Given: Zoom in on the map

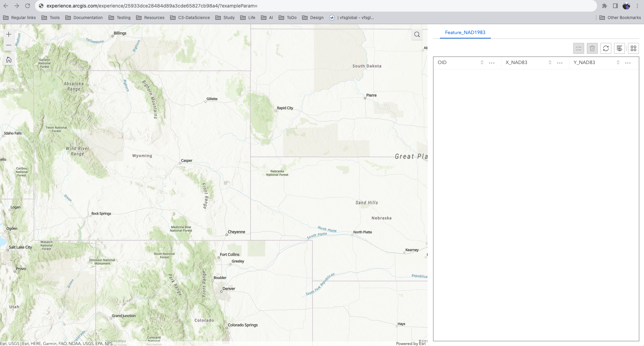Looking at the screenshot, I should [x=9, y=34].
